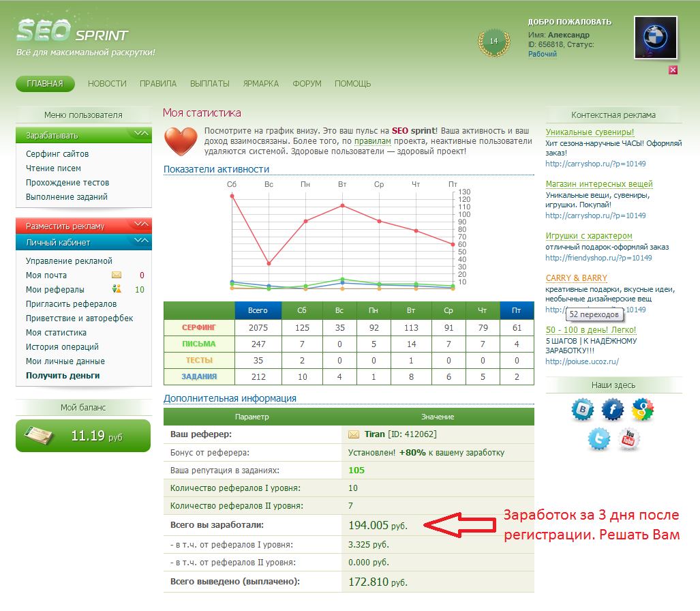Screen dimensions: 700x611
Task: Click the ЗАДАНИЯ row label
Action: pos(199,376)
